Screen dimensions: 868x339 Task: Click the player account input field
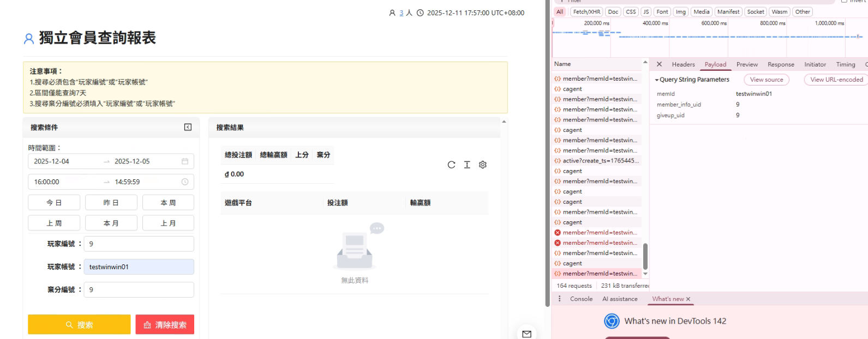point(139,267)
